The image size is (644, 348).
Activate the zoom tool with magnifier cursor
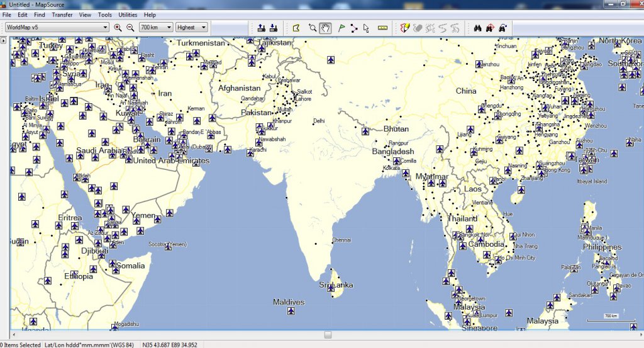pyautogui.click(x=312, y=28)
